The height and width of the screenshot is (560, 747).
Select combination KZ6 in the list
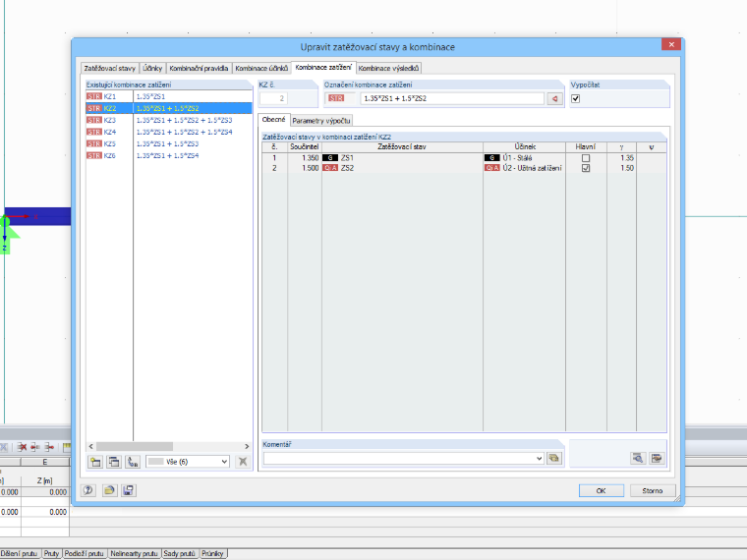tap(169, 155)
